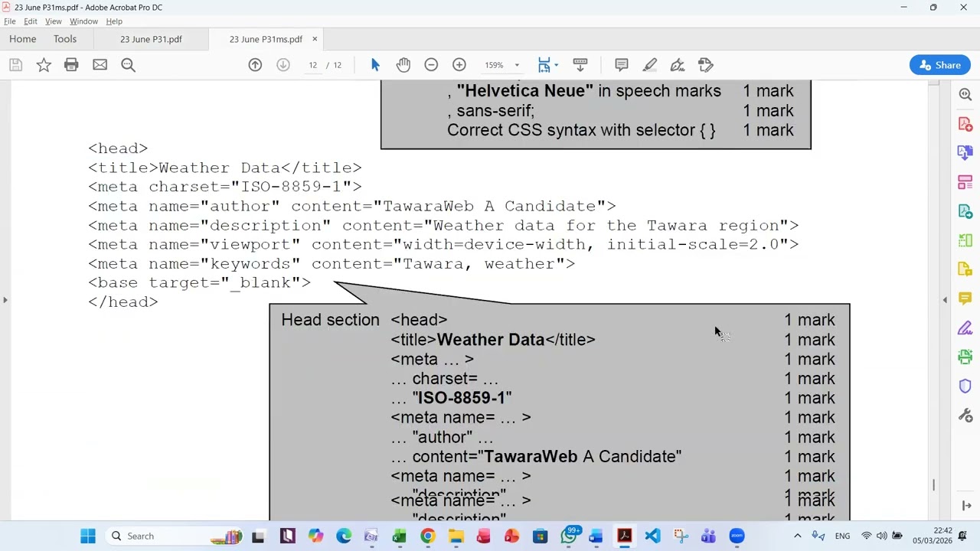This screenshot has width=980, height=551.
Task: Show hidden system tray icons chevron
Action: click(797, 536)
